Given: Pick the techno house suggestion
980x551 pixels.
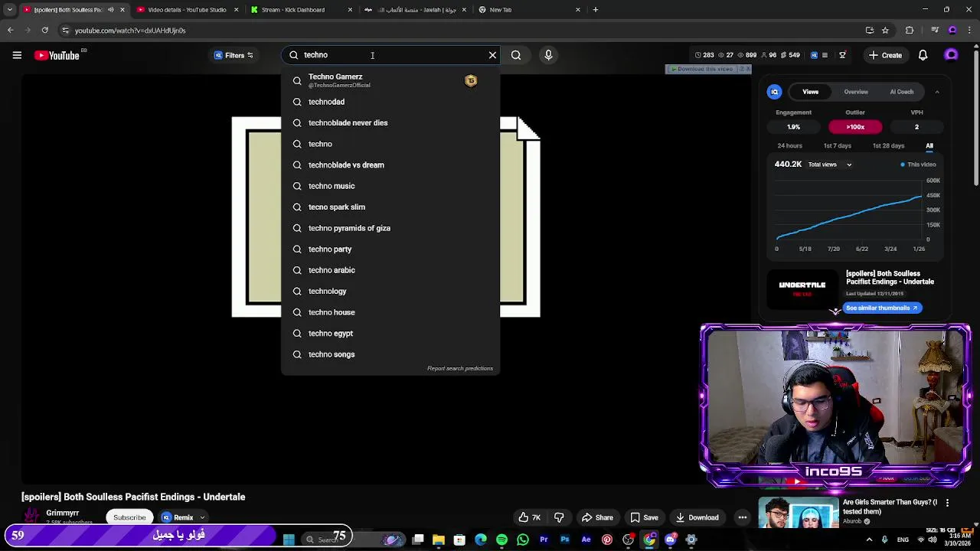Looking at the screenshot, I should click(x=390, y=312).
